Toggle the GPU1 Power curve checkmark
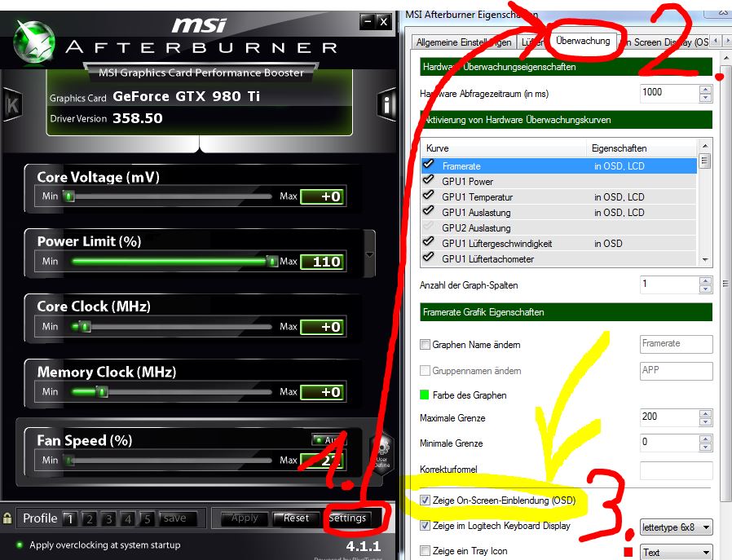Screen dimensions: 732x560 428,179
